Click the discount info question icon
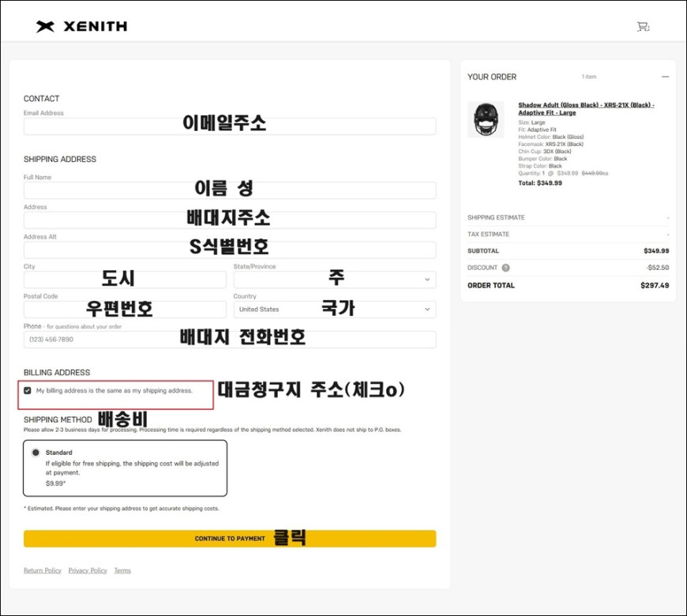The image size is (687, 616). click(505, 268)
